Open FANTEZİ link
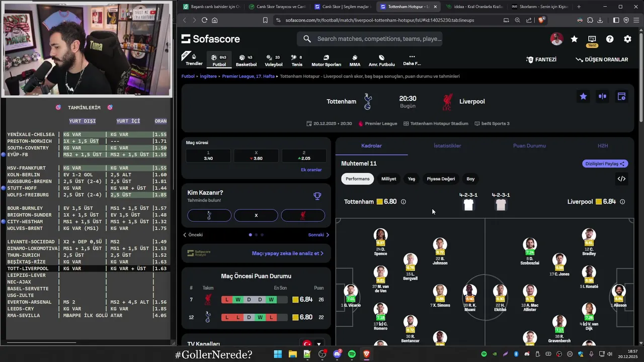 (x=541, y=59)
